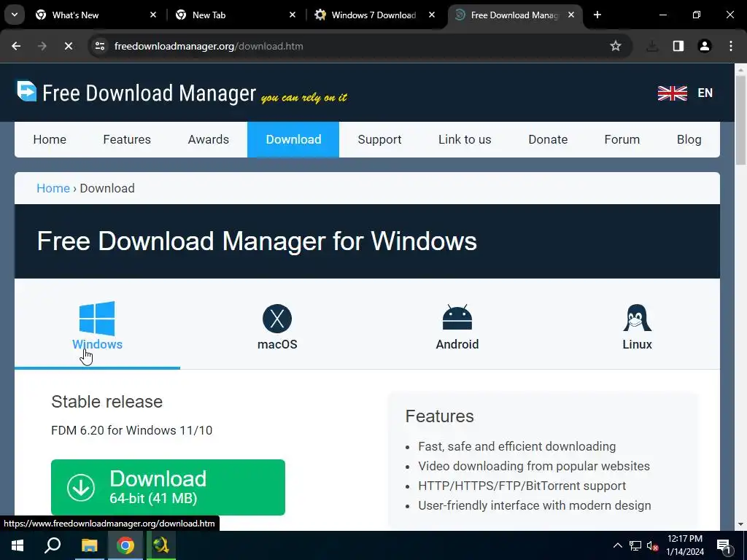Click the page vertical scrollbar thumb
The height and width of the screenshot is (560, 747).
point(740,120)
